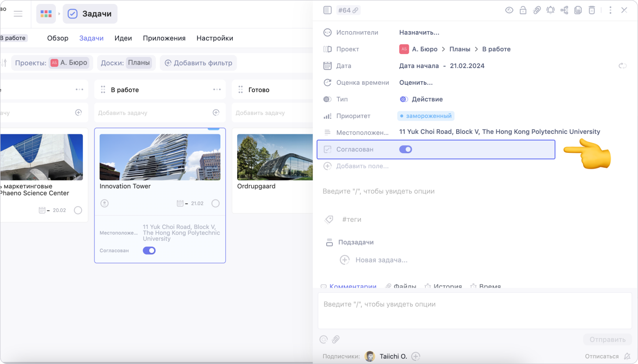Open filter settings sliders icon
638x364 pixels.
(x=4, y=63)
